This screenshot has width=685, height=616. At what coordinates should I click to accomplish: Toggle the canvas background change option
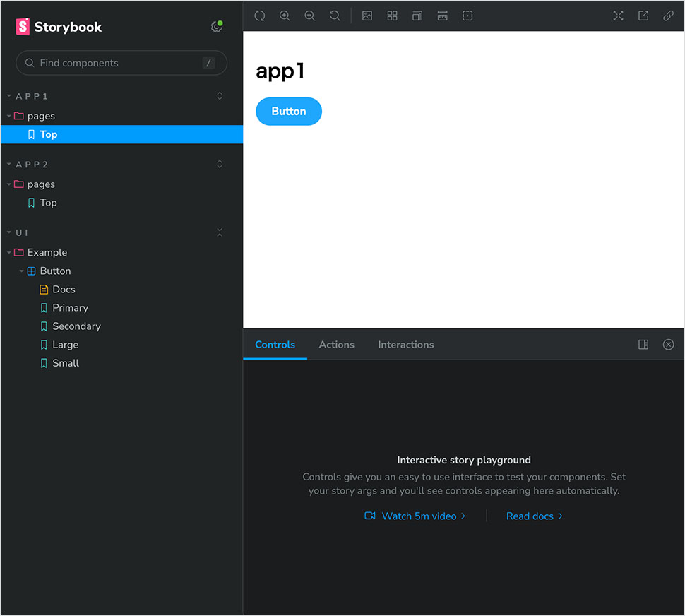(x=367, y=16)
